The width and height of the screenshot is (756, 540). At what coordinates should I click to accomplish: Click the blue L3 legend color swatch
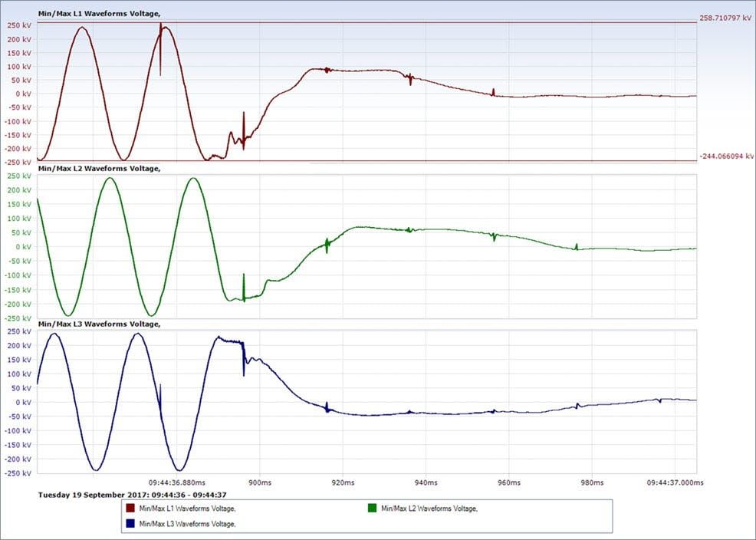coord(129,523)
